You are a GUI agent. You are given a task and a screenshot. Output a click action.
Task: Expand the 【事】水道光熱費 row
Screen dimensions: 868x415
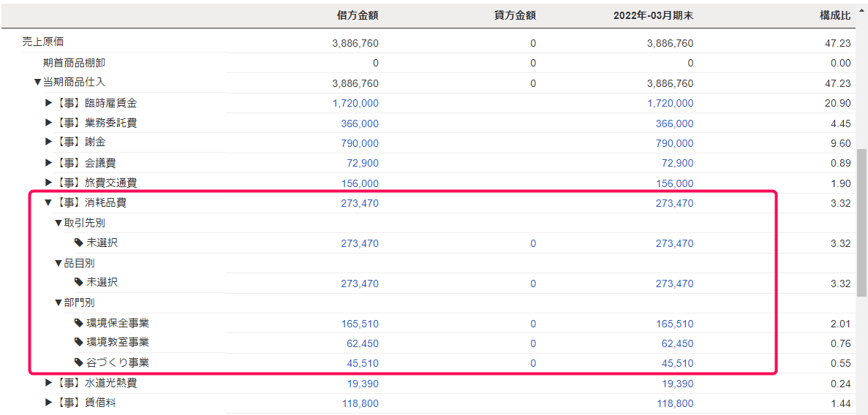pos(49,383)
